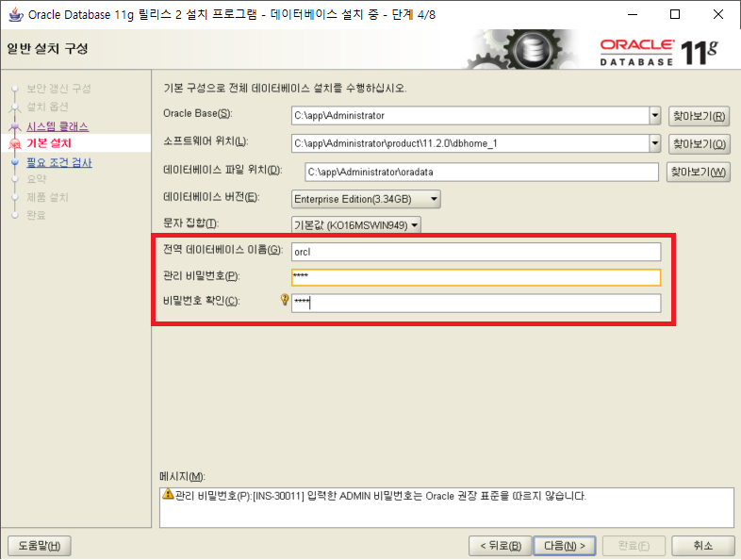Screen dimensions: 741x560
Task: Click the 일반 설치 구성 heading
Action: click(47, 49)
